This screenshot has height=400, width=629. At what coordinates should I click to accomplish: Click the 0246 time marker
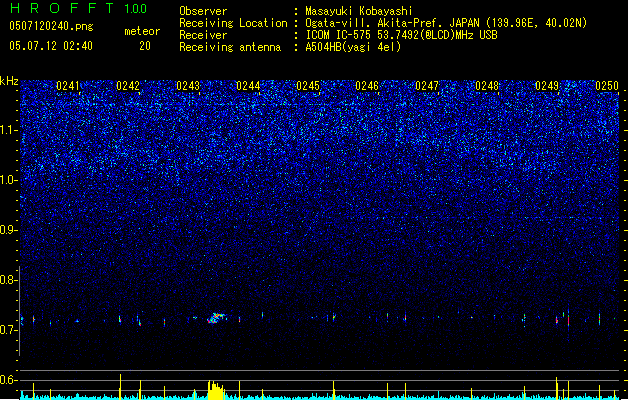(x=367, y=86)
